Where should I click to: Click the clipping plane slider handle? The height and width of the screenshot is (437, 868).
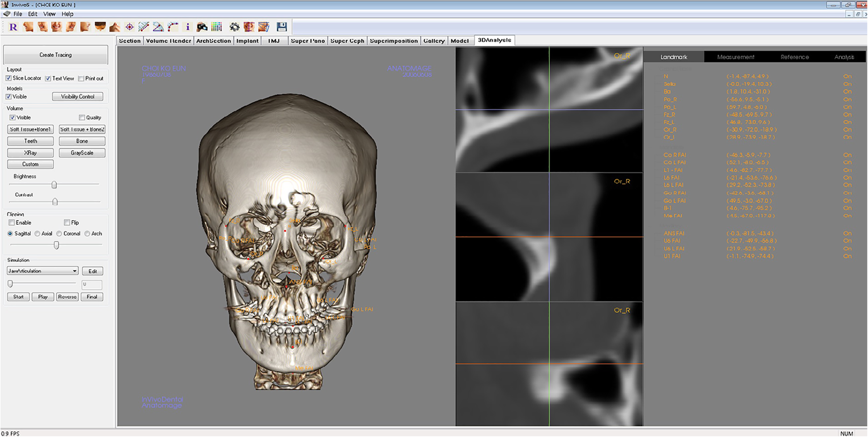(57, 245)
